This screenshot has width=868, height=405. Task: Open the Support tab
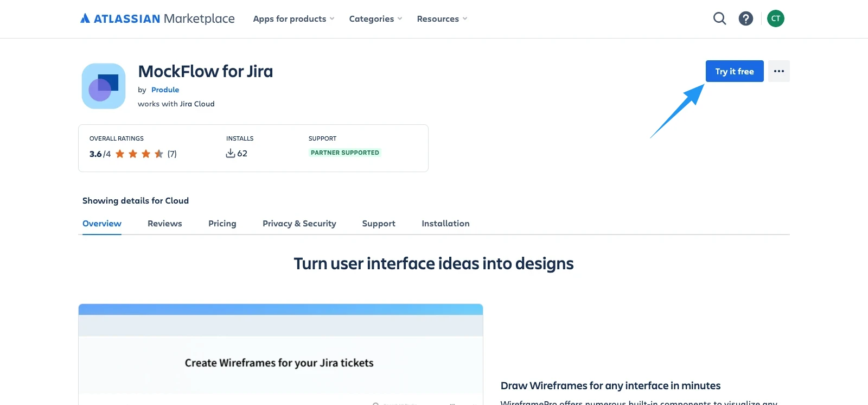tap(379, 224)
